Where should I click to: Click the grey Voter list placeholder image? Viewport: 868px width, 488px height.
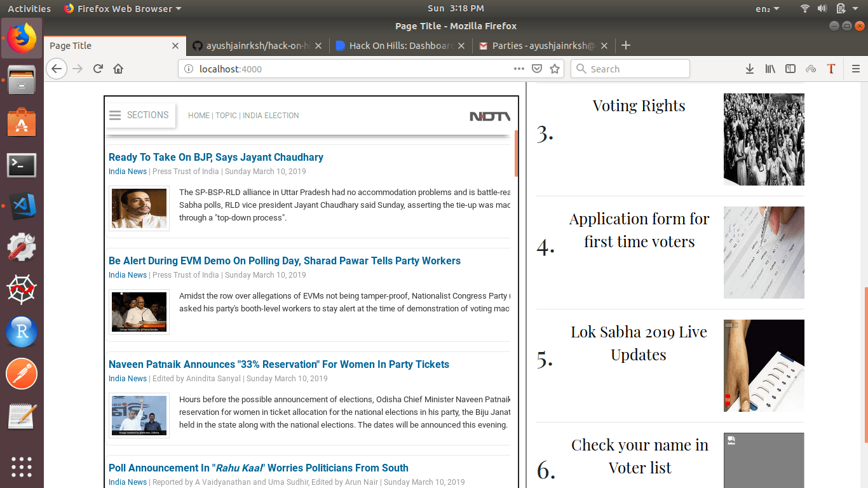tap(764, 461)
